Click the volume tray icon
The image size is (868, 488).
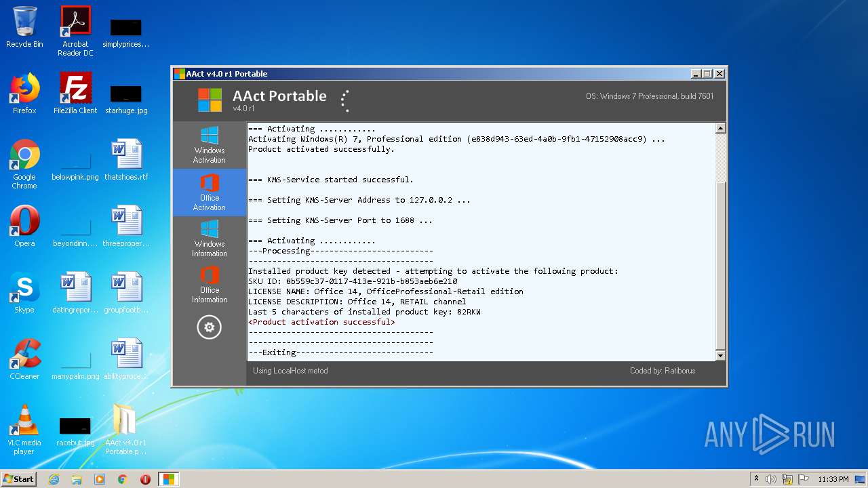click(771, 479)
